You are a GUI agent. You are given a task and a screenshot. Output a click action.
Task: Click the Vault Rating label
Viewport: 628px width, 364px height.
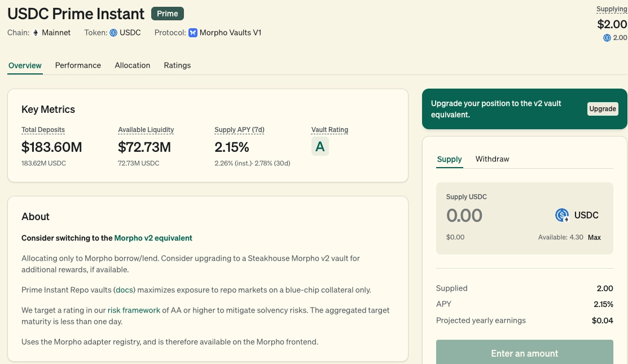330,130
